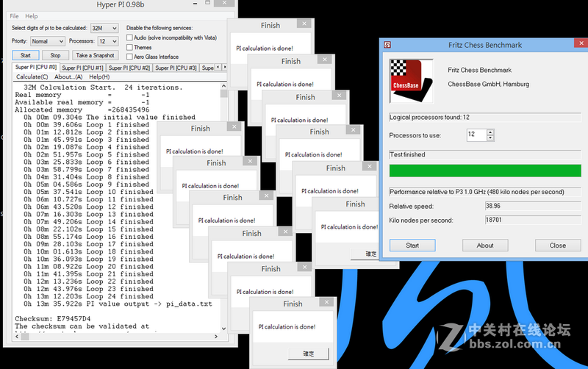Click the 'Test finished' status text
Image resolution: width=588 pixels, height=369 pixels.
407,154
